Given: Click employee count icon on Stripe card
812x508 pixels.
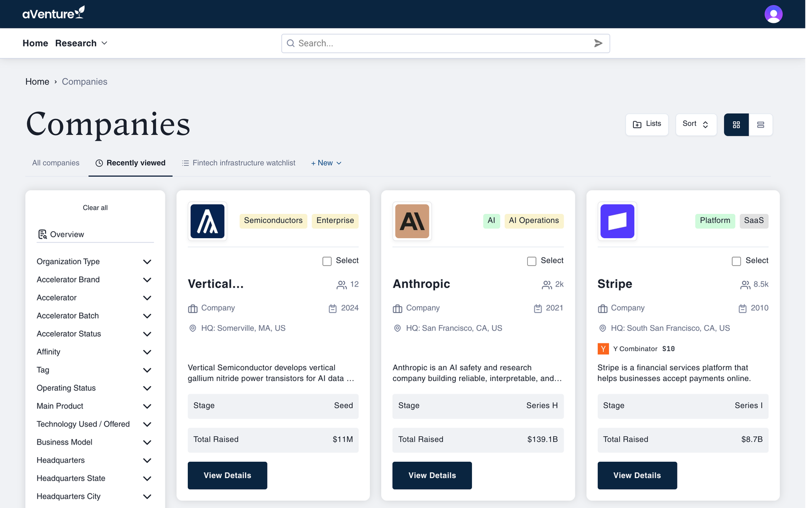Looking at the screenshot, I should 745,284.
